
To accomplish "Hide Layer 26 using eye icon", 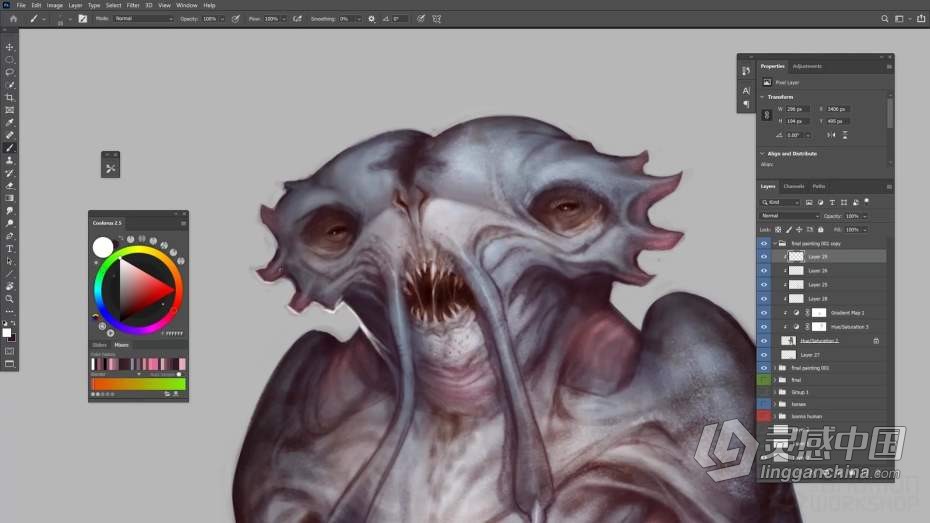I will pyautogui.click(x=764, y=271).
